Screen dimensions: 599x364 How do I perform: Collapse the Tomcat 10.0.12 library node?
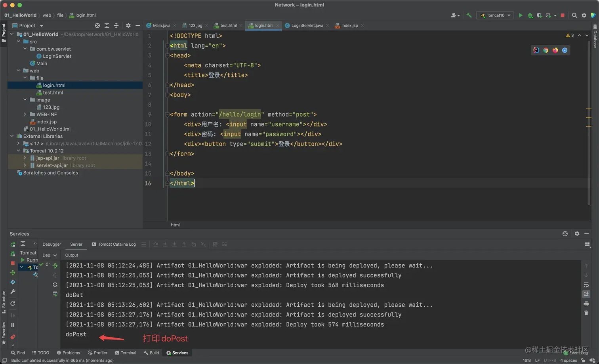point(18,151)
